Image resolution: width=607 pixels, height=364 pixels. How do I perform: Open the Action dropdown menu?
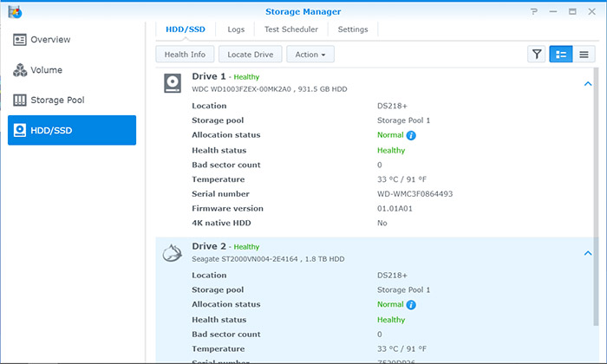click(x=310, y=55)
